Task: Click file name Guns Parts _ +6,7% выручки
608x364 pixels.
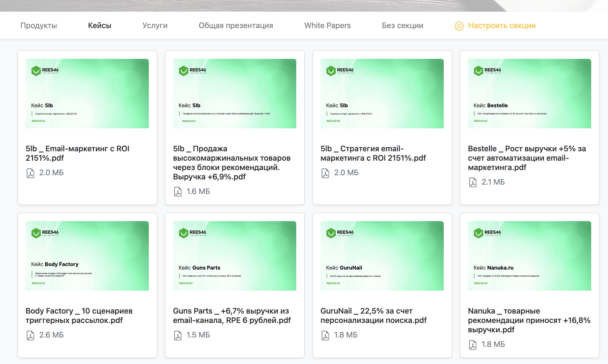Action: 232,316
